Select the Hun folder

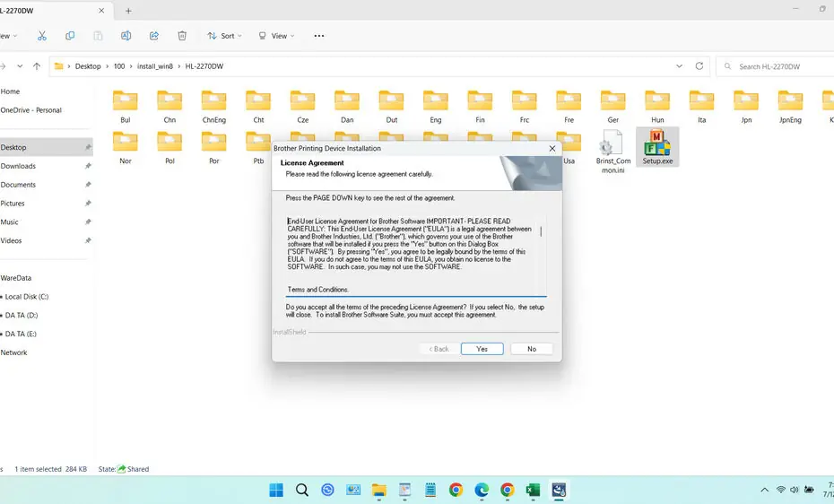coord(657,107)
